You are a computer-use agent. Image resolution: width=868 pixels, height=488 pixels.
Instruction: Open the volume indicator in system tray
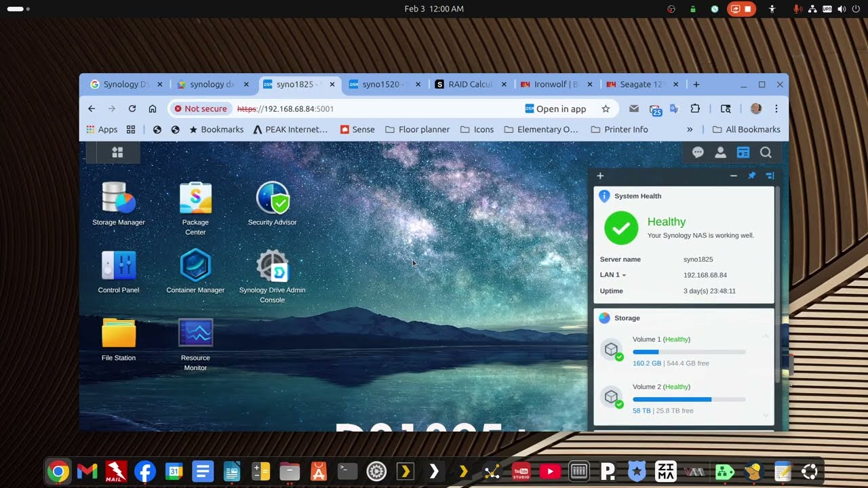coord(842,9)
